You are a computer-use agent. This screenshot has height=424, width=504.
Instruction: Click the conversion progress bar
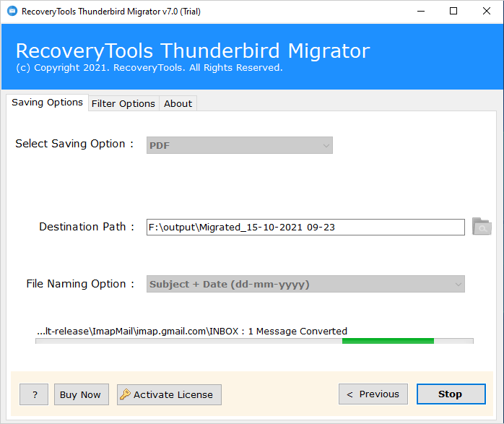(254, 341)
